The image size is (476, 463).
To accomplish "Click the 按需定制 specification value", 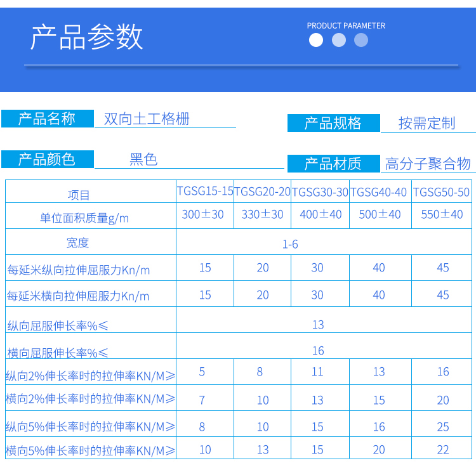I will tap(427, 123).
